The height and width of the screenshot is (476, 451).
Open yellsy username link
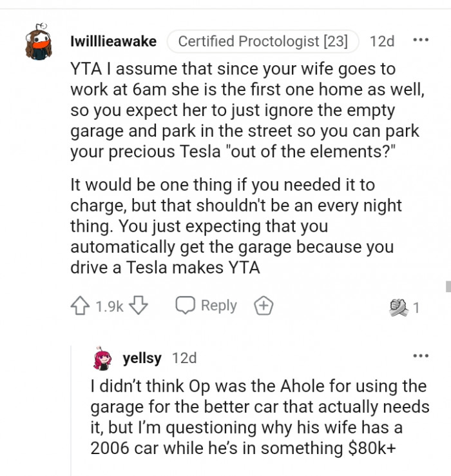click(x=142, y=358)
